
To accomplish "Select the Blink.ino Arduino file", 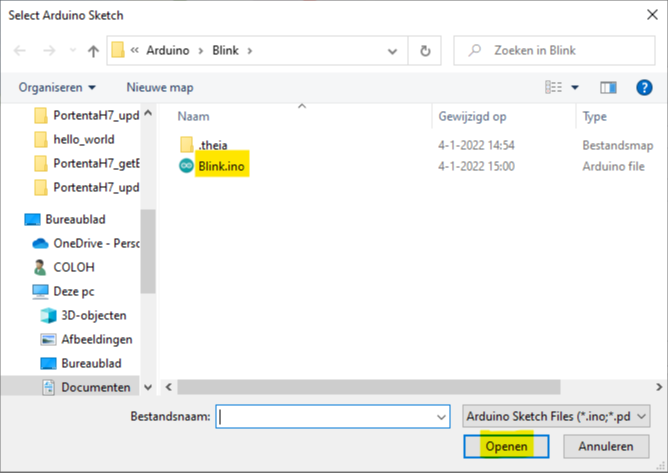I will point(221,166).
